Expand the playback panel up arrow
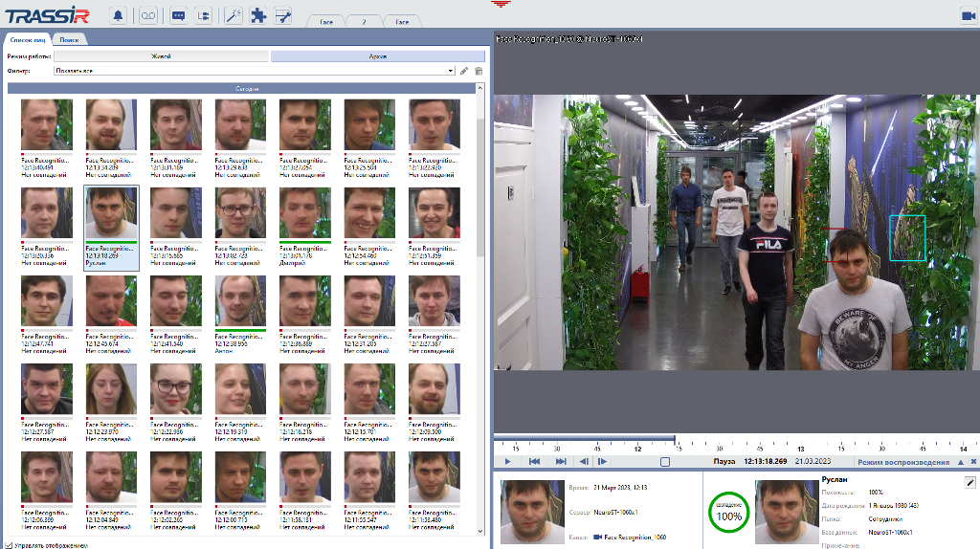This screenshot has height=549, width=980. coord(961,462)
